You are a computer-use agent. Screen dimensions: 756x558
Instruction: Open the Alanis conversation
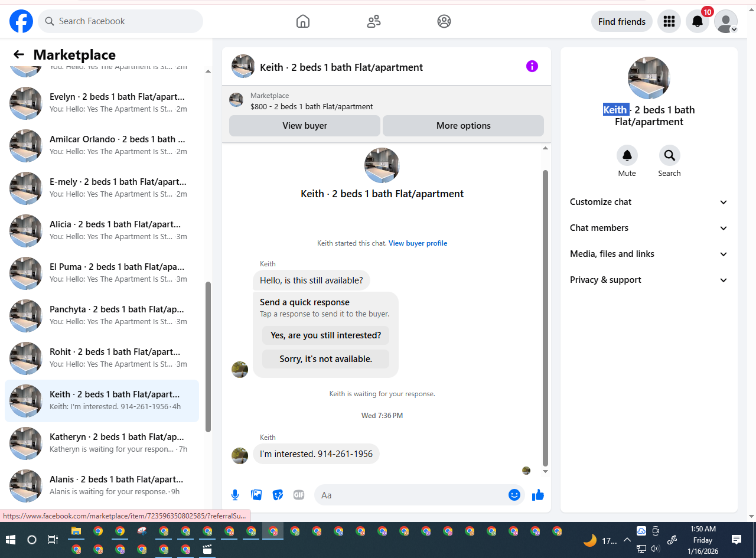[x=102, y=485]
